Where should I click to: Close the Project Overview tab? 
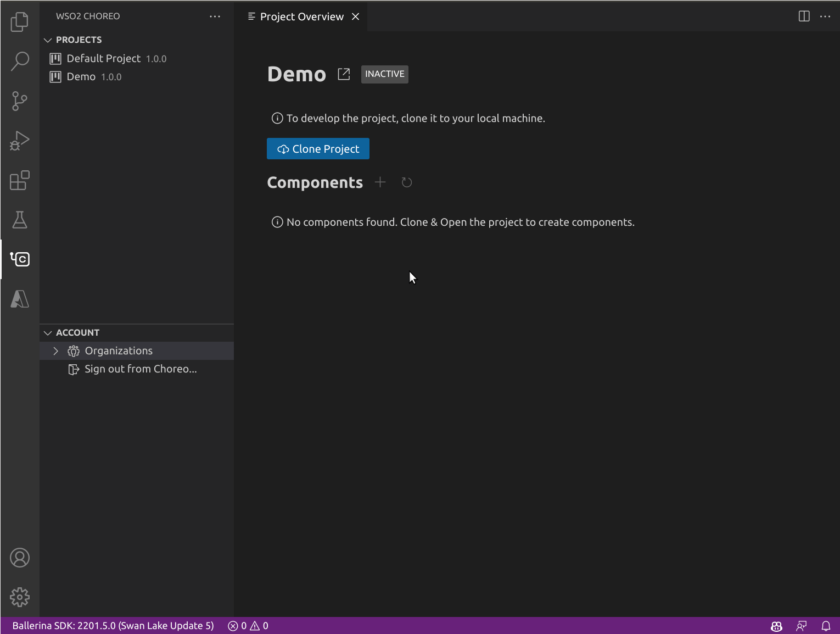pyautogui.click(x=356, y=16)
